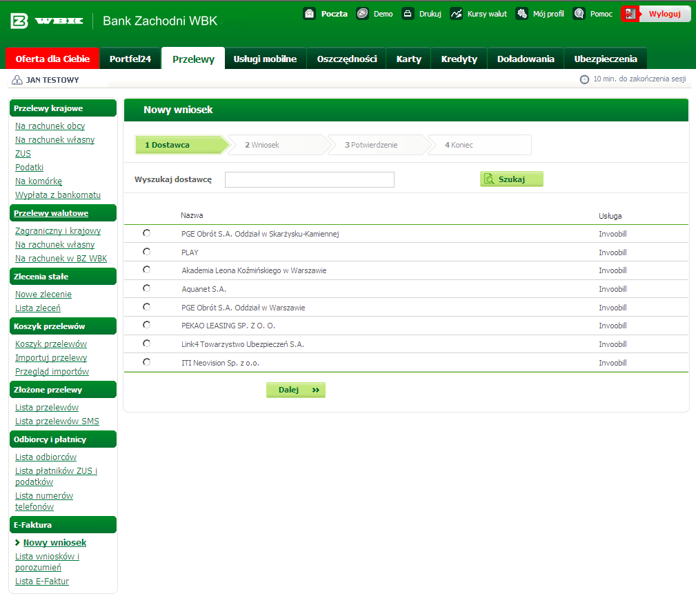Click Lista E-Faktur link

(x=42, y=582)
